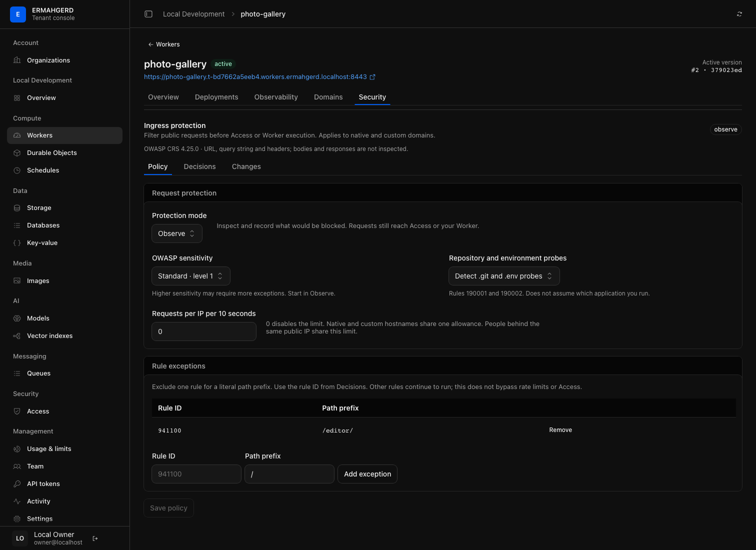Image resolution: width=756 pixels, height=550 pixels.
Task: Click the /editor/ path prefix cell
Action: coord(337,430)
